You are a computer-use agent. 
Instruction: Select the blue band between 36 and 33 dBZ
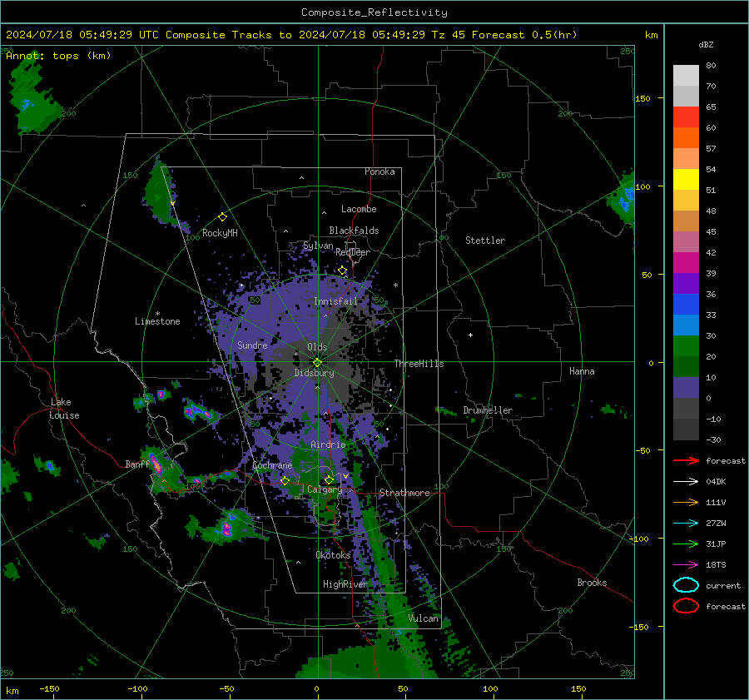point(686,305)
